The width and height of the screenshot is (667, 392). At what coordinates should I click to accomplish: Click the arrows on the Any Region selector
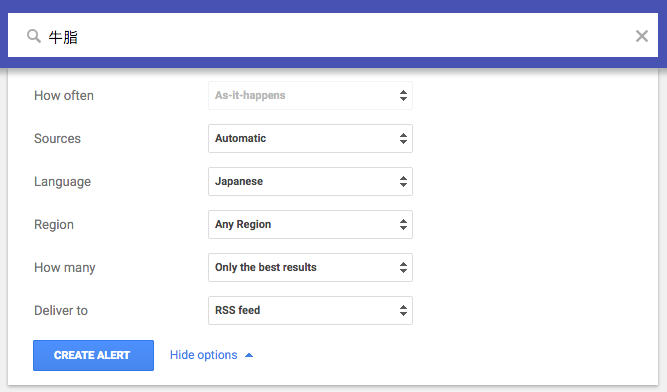403,224
